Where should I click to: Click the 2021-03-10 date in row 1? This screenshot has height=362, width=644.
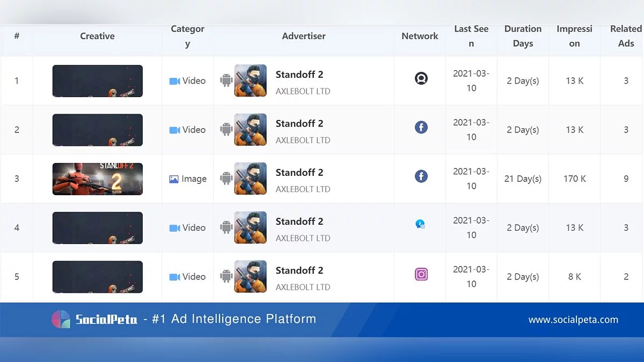pos(471,80)
